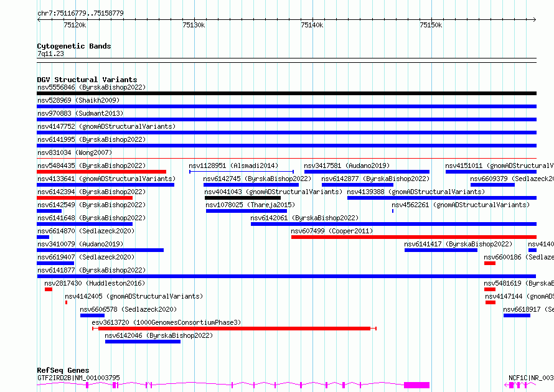Click the thin red line of nsv831034
This screenshot has width=554, height=392.
286,159
